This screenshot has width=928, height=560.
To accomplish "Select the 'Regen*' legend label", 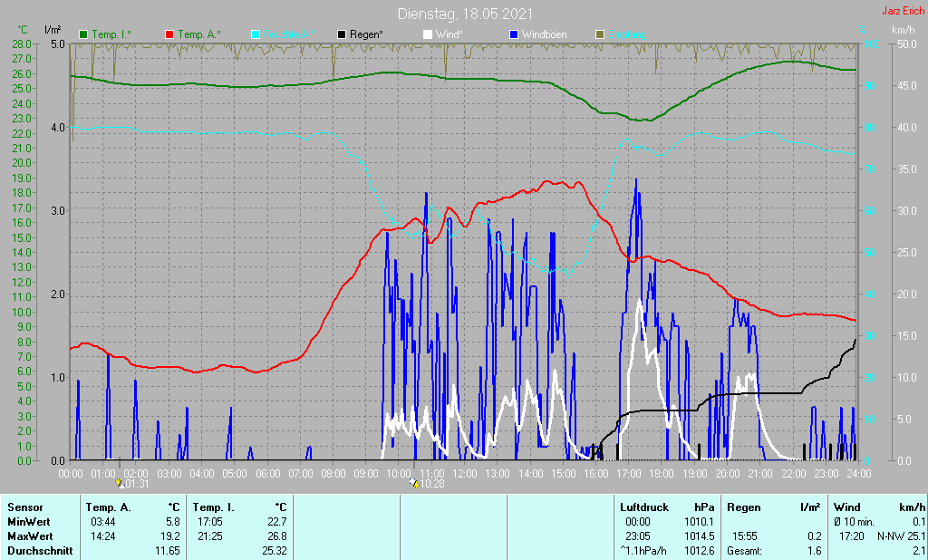I will [366, 34].
